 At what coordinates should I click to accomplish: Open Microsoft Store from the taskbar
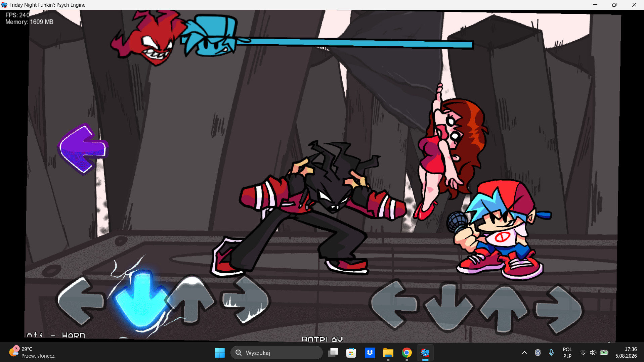351,353
